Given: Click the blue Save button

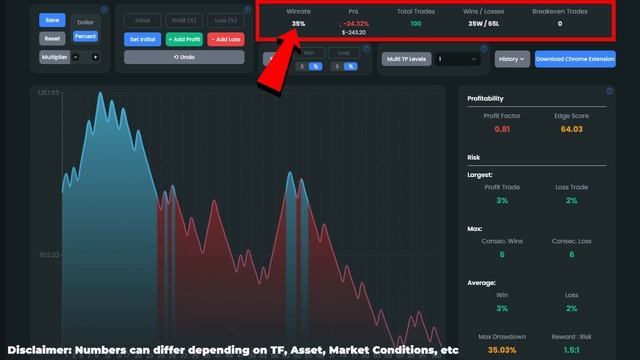Looking at the screenshot, I should click(52, 20).
